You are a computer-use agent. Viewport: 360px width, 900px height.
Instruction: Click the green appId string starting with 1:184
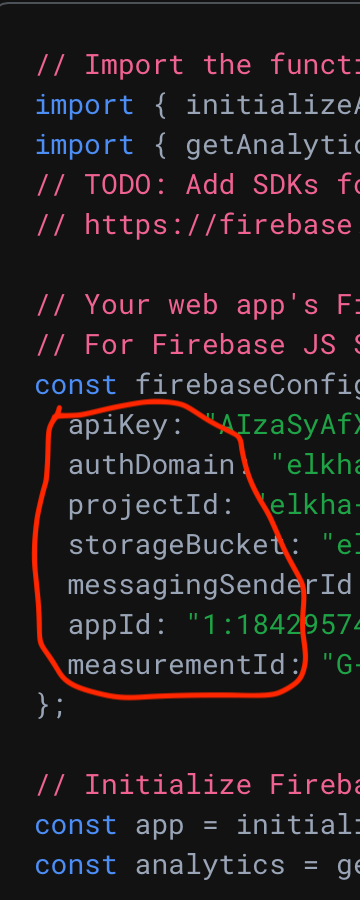[x=273, y=626]
